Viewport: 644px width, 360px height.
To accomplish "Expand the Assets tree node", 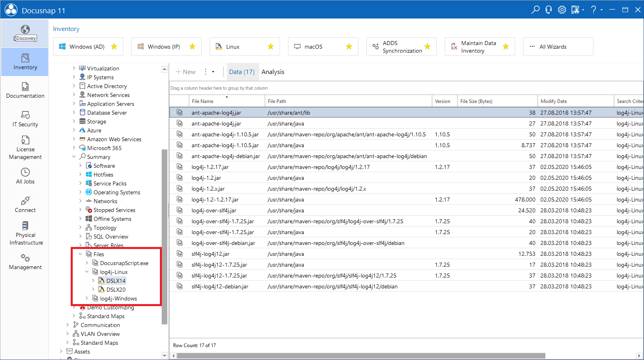I will click(61, 352).
